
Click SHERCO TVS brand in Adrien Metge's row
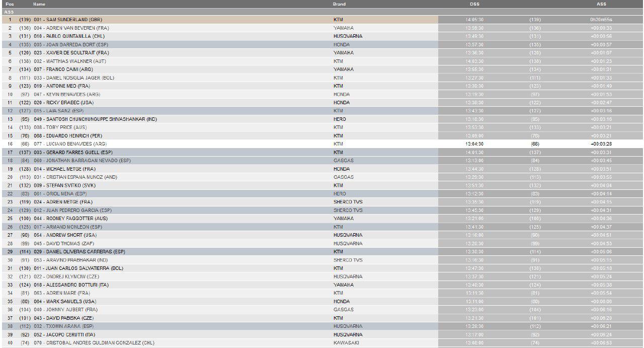[x=348, y=202]
